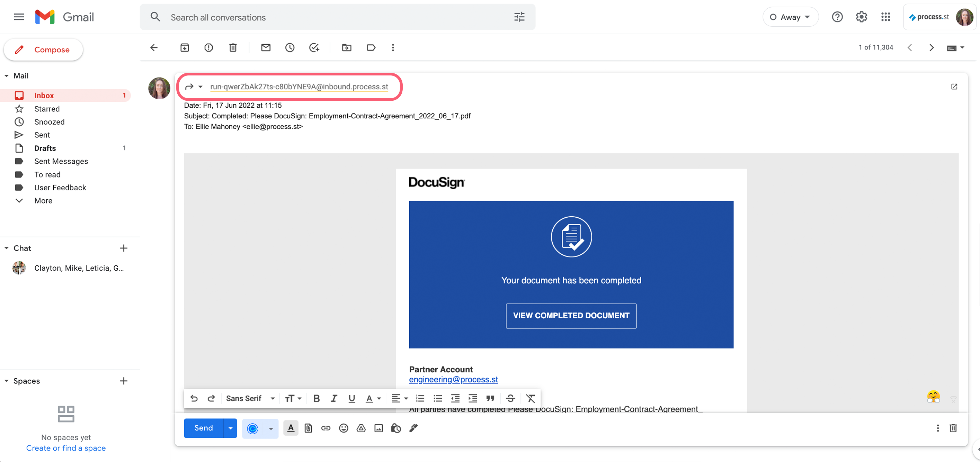
Task: Mark the email as unread
Action: pyautogui.click(x=266, y=47)
